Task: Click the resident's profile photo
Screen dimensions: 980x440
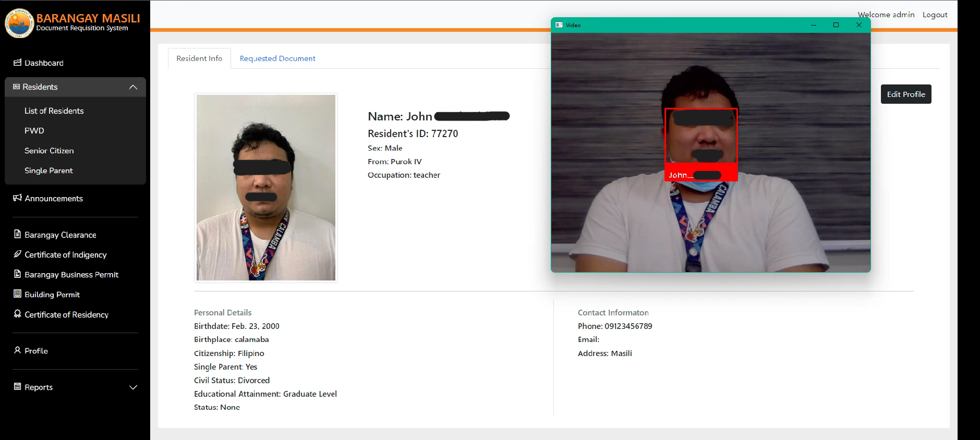Action: click(x=266, y=188)
